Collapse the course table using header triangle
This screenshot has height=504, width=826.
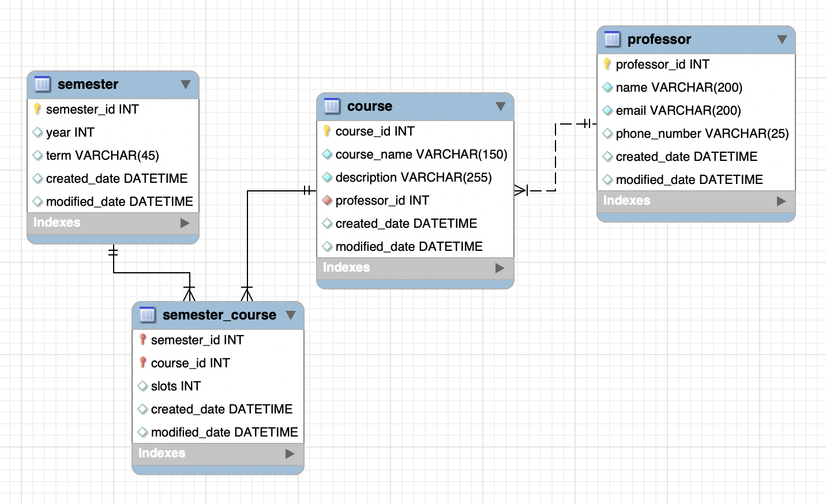click(500, 106)
